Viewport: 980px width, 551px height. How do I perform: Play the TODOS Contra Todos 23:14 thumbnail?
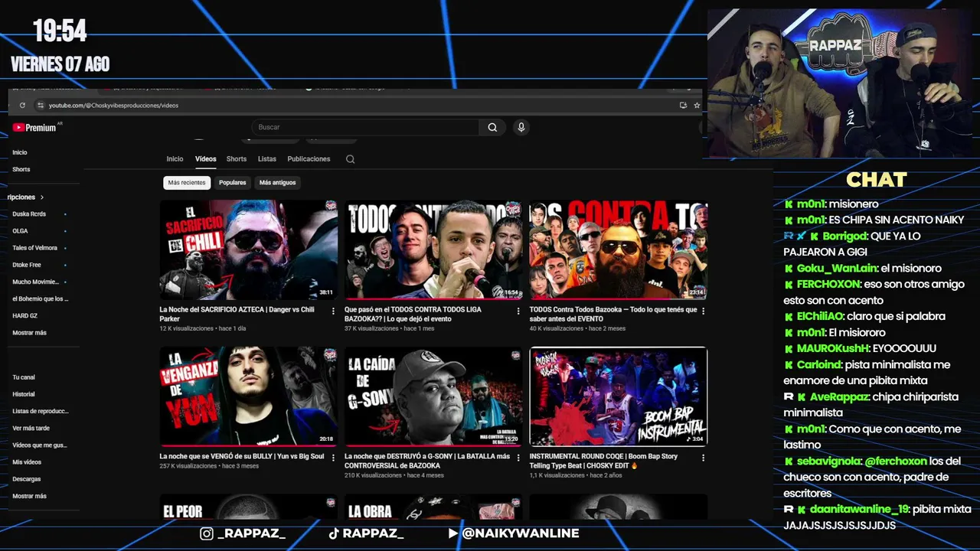(619, 249)
